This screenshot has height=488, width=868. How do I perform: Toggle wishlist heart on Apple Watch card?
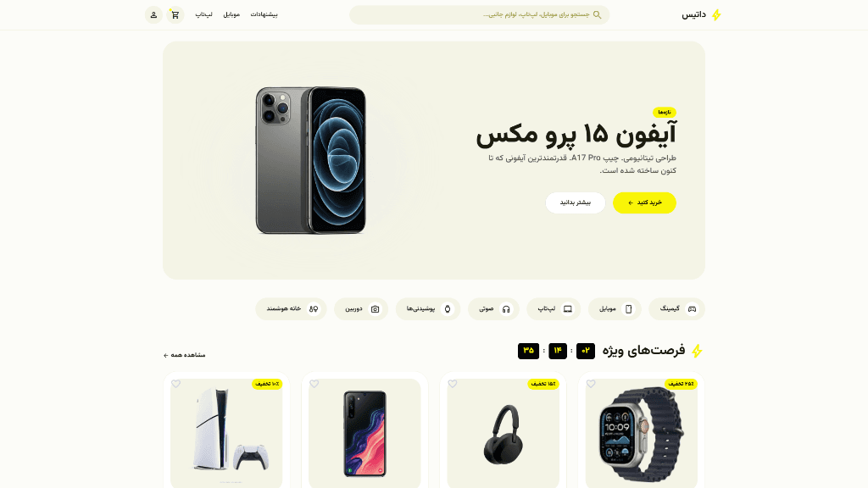(x=591, y=384)
